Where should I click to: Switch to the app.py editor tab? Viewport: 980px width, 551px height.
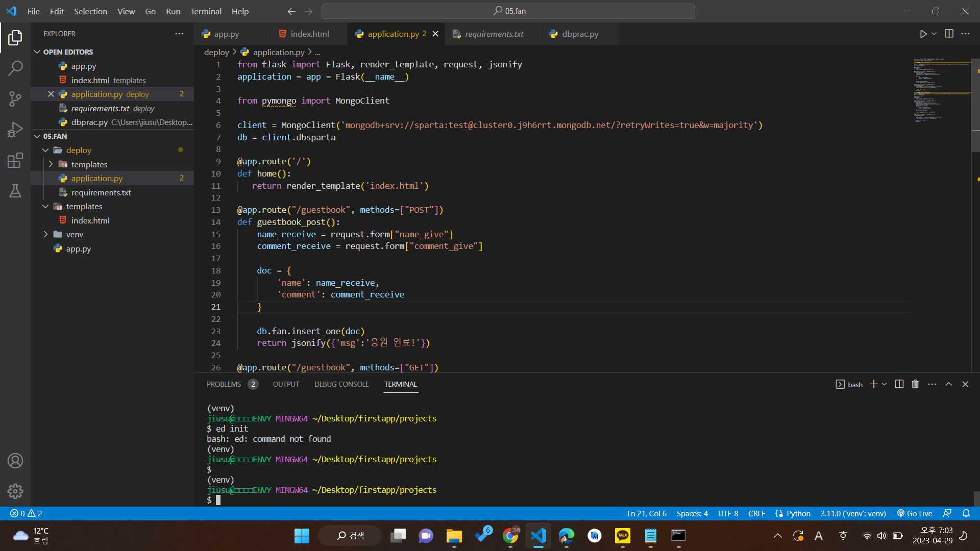(232, 34)
